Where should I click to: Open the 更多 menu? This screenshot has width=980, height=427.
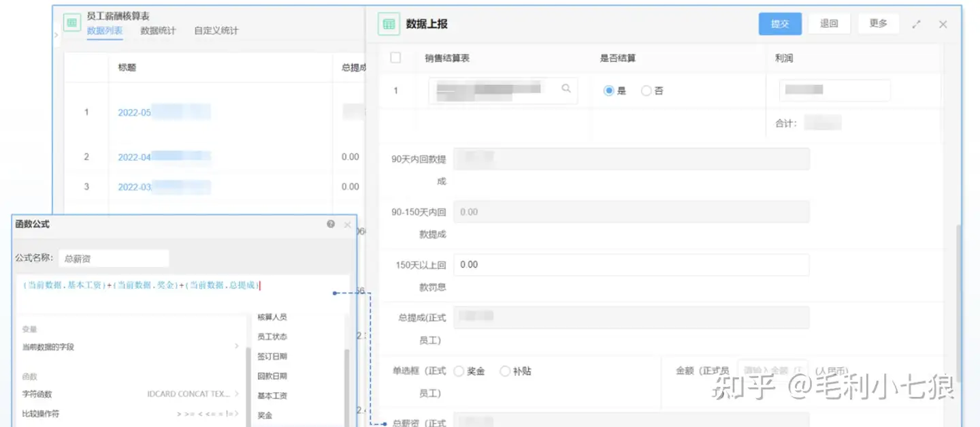(878, 24)
